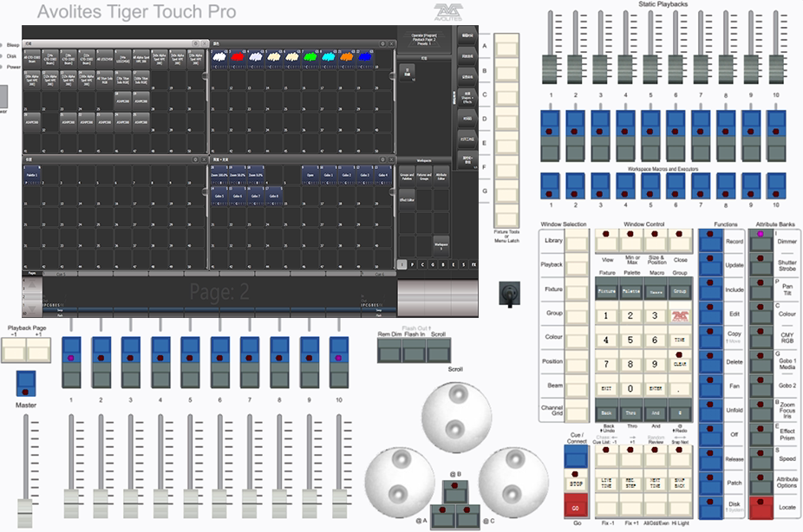803x532 pixels.
Task: Toggle the Rem Dim button
Action: tap(389, 351)
